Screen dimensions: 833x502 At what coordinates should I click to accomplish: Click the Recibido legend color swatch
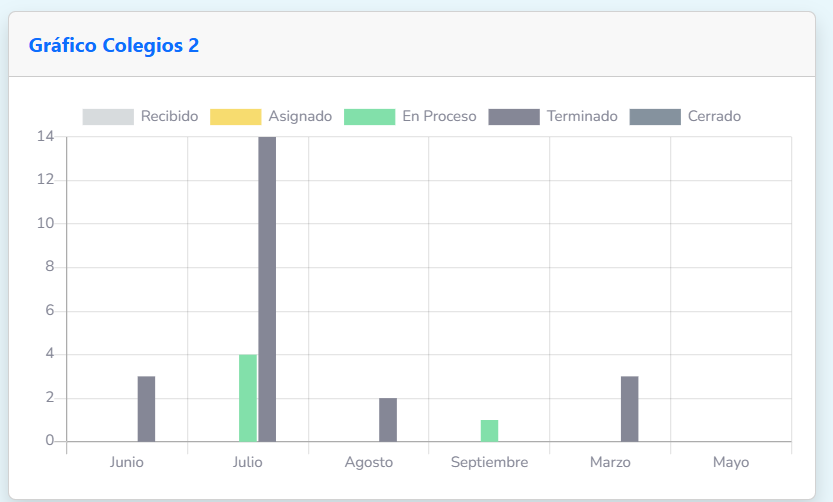tap(107, 117)
